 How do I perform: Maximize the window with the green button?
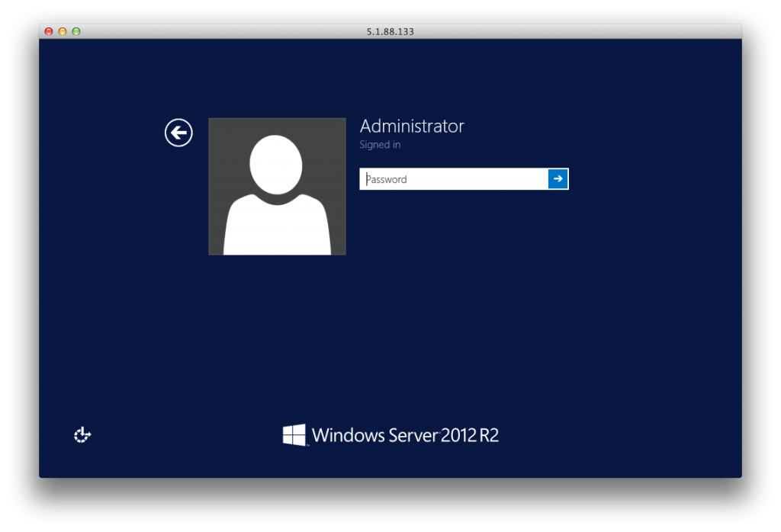coord(76,31)
